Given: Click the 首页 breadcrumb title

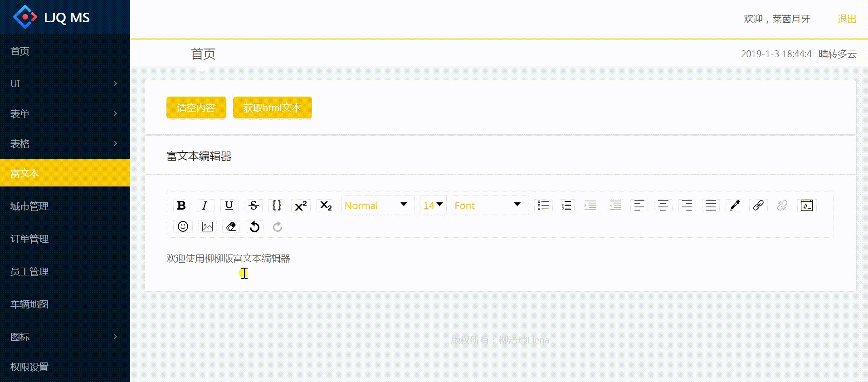Looking at the screenshot, I should 203,54.
